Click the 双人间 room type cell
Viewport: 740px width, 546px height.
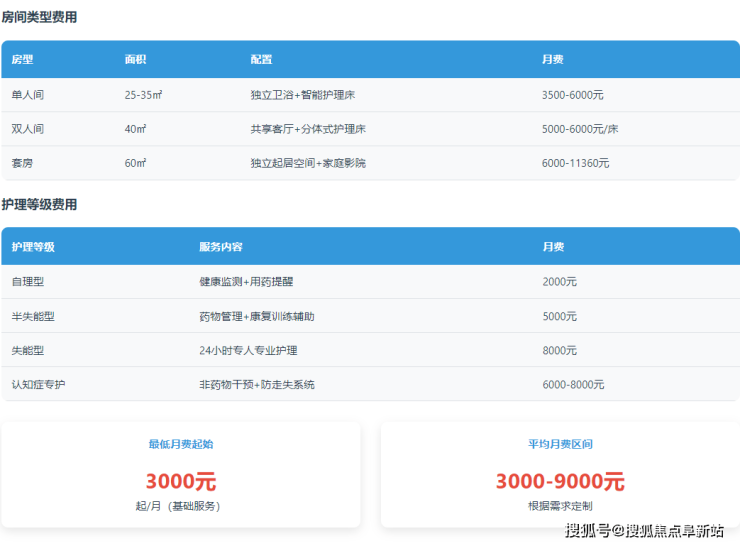click(28, 129)
